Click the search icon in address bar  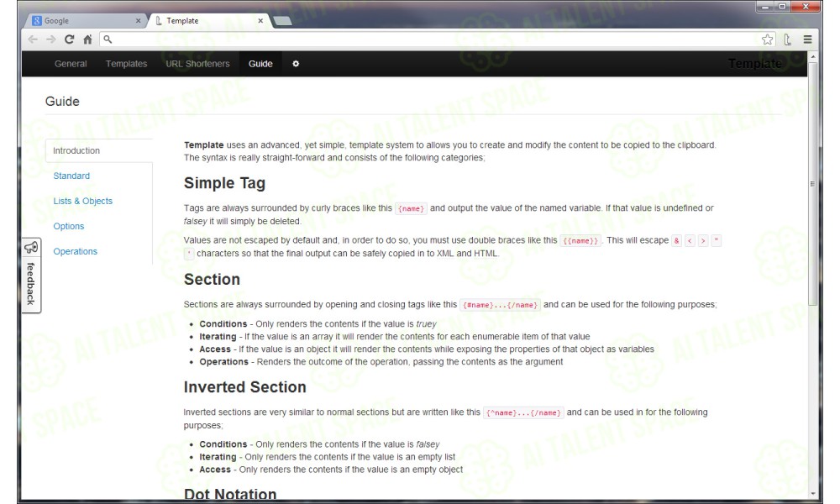[108, 39]
